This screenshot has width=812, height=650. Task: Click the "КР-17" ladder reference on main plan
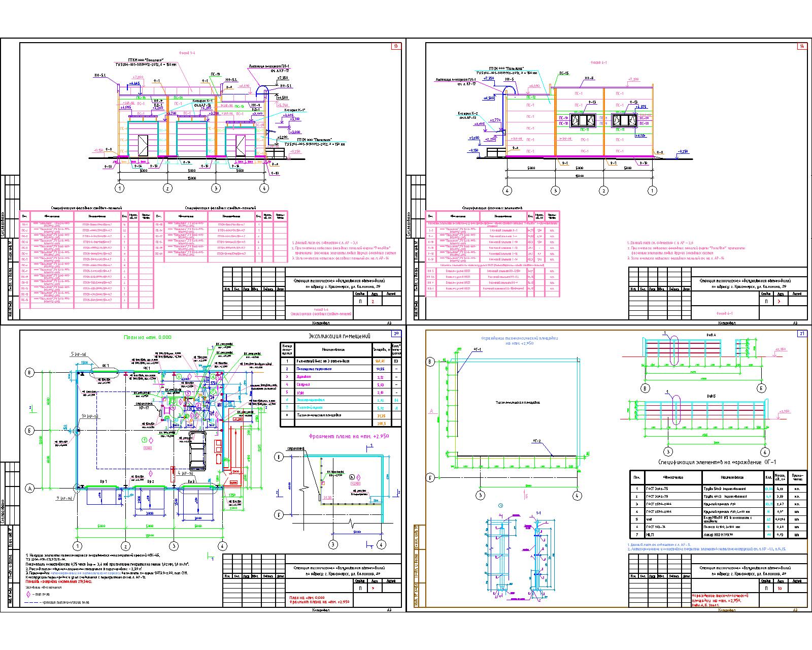[144, 408]
